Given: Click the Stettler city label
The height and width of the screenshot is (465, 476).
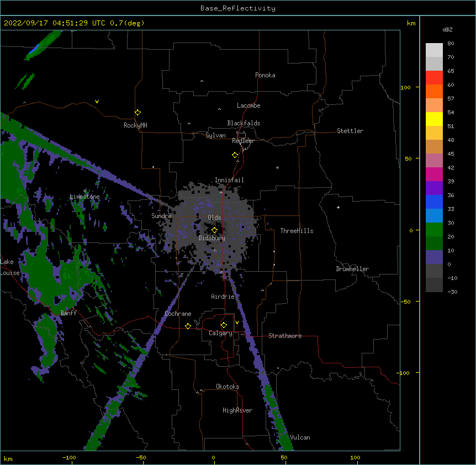Looking at the screenshot, I should pos(350,131).
